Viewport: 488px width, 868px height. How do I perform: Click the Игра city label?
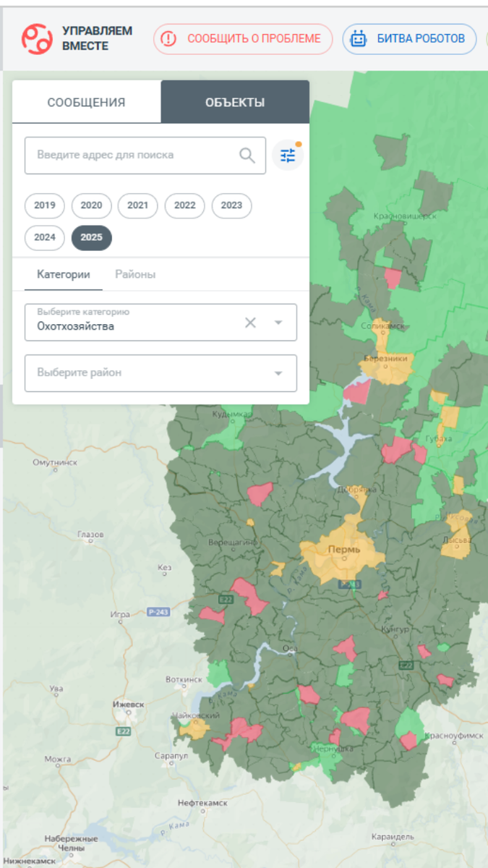click(x=120, y=615)
